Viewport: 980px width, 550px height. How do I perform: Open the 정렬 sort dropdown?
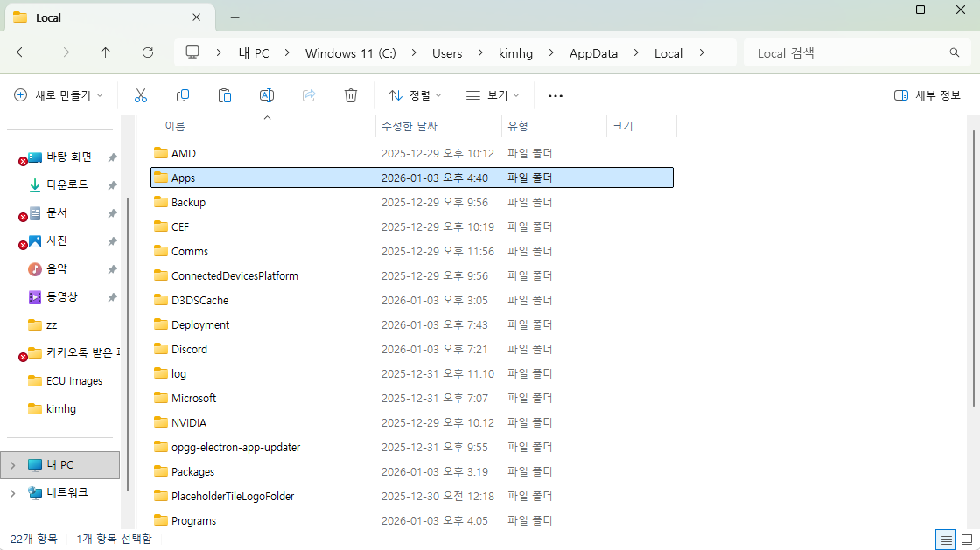point(415,95)
